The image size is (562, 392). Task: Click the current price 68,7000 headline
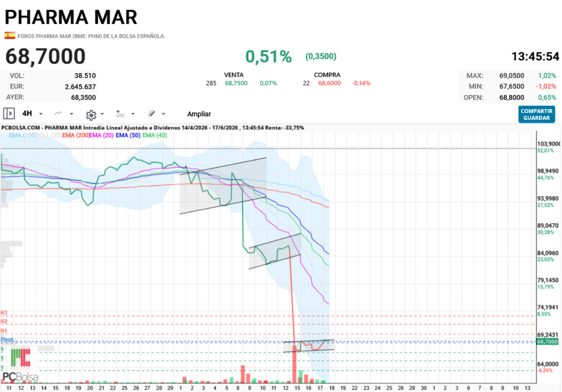tap(46, 56)
